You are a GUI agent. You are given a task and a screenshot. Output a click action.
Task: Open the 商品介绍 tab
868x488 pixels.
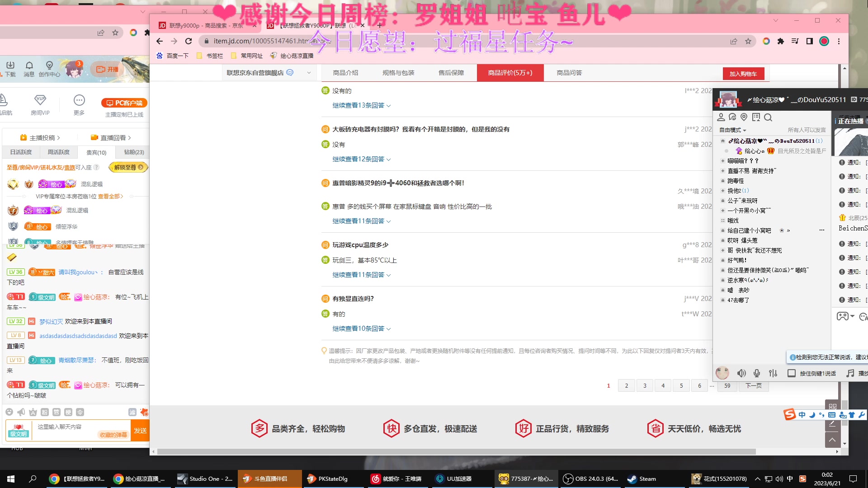tap(345, 73)
